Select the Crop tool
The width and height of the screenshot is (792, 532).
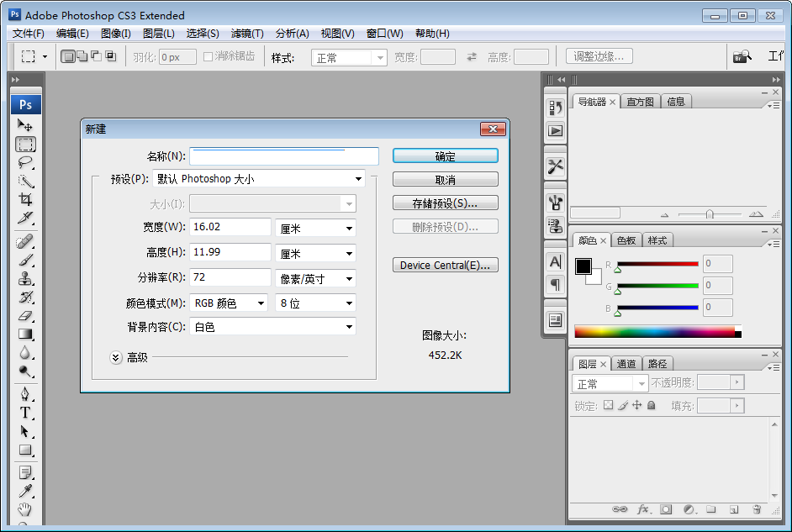pos(25,199)
